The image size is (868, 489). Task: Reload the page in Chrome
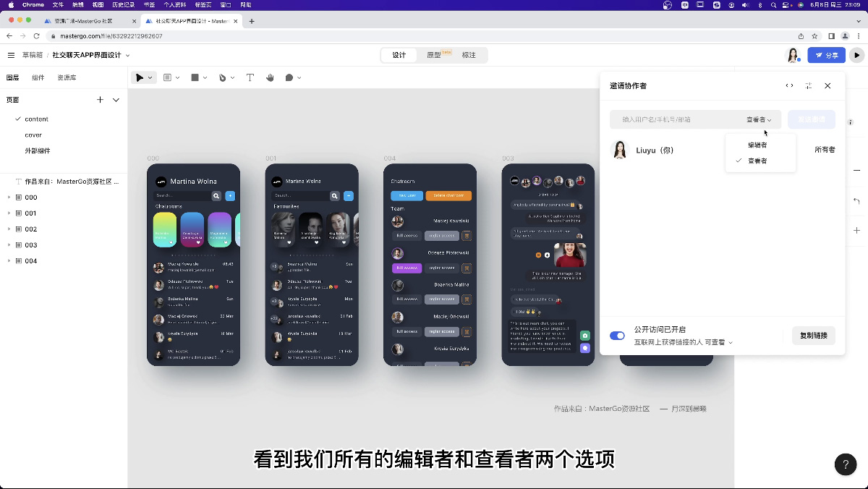36,35
